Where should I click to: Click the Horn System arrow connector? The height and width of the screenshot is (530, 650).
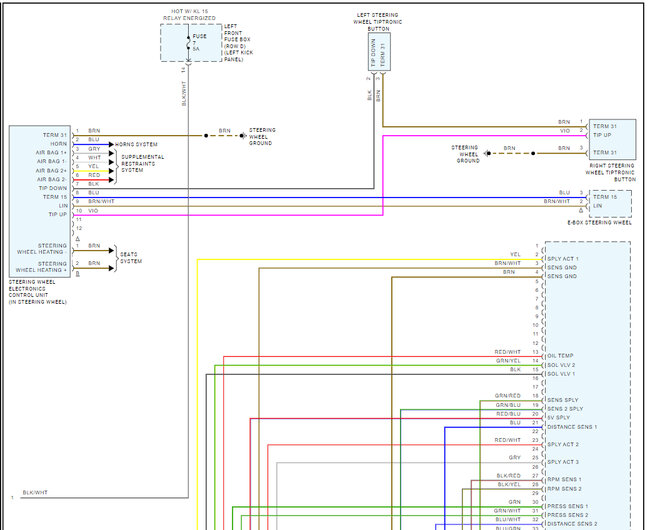click(x=110, y=145)
